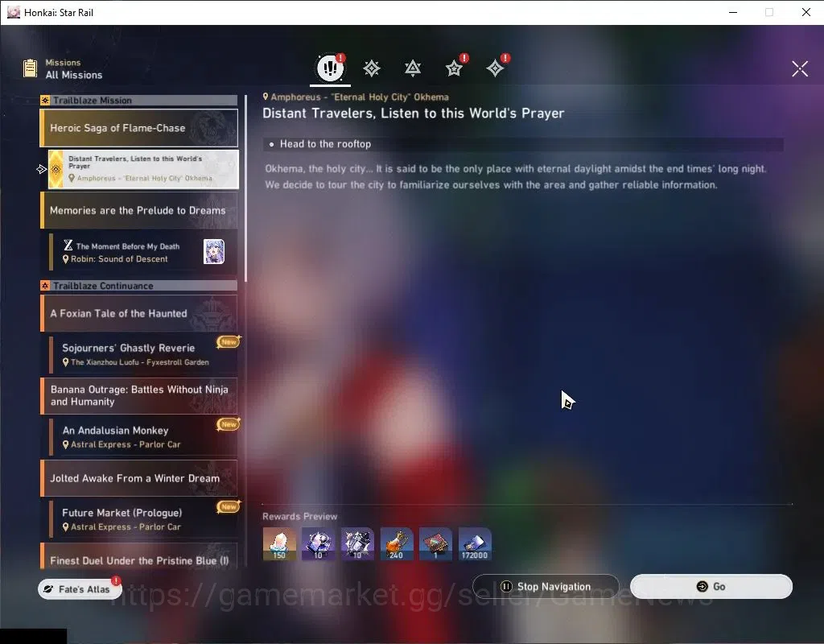Inspect the 172000 credits reward icon
Image resolution: width=824 pixels, height=644 pixels.
click(475, 543)
